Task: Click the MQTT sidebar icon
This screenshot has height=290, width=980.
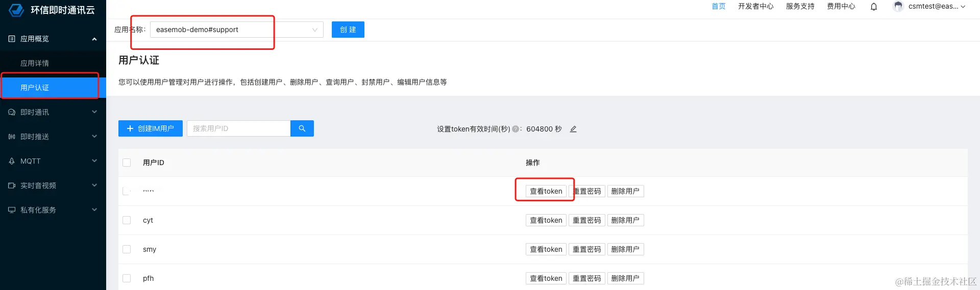Action: pyautogui.click(x=12, y=161)
